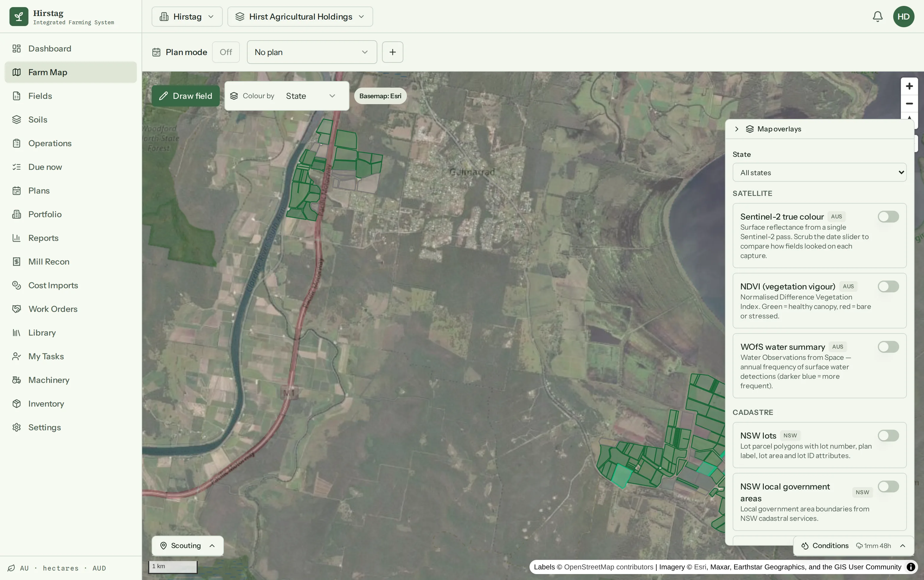This screenshot has height=580, width=924.
Task: Click the Portfolio building icon
Action: [17, 214]
